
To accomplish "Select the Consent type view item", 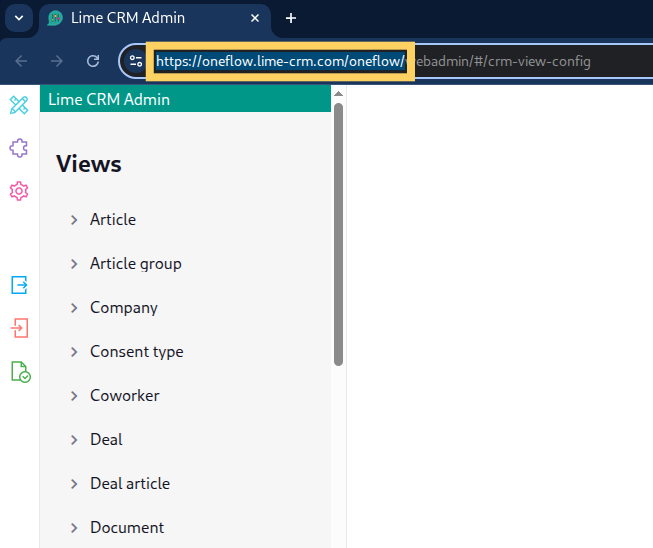I will pos(137,352).
